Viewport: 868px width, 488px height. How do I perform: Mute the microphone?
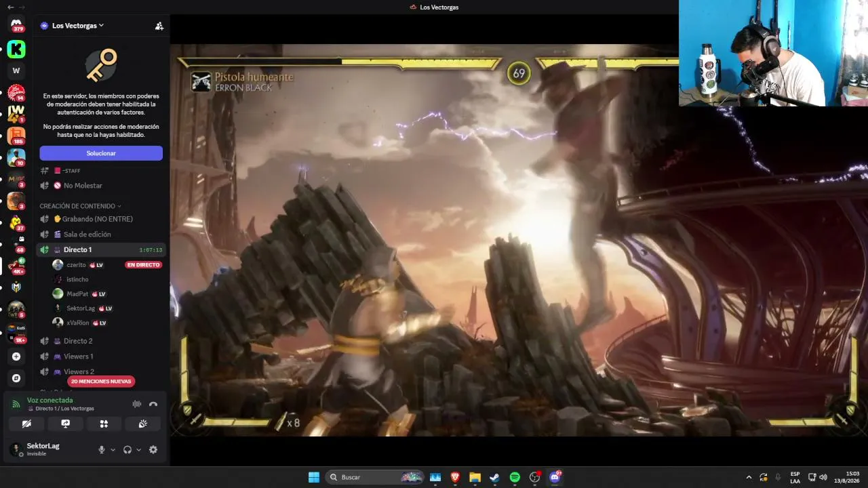tap(102, 449)
